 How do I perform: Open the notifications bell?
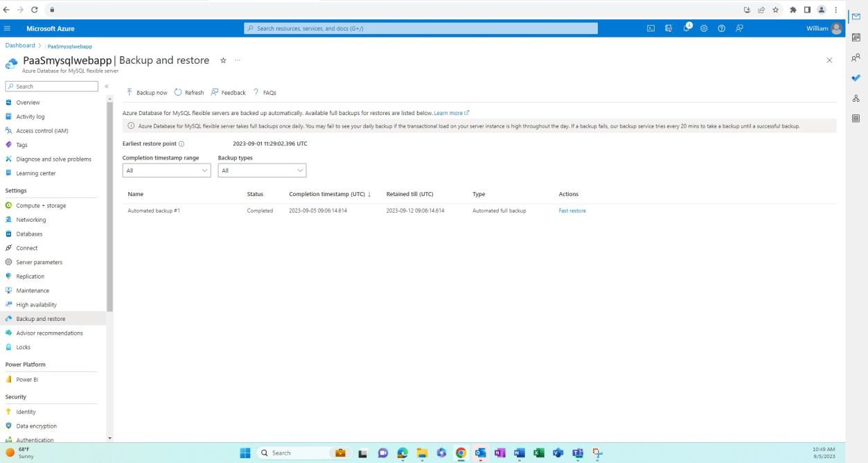(x=686, y=29)
